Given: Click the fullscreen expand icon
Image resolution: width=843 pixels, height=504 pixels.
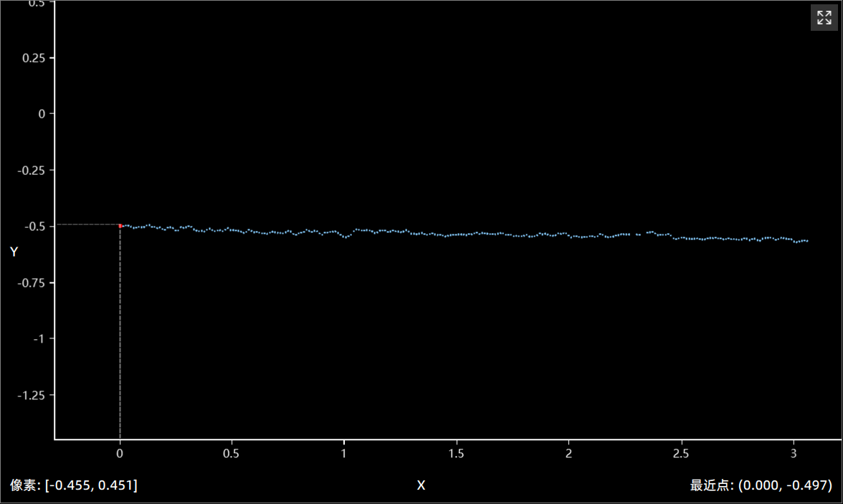Looking at the screenshot, I should [x=824, y=18].
